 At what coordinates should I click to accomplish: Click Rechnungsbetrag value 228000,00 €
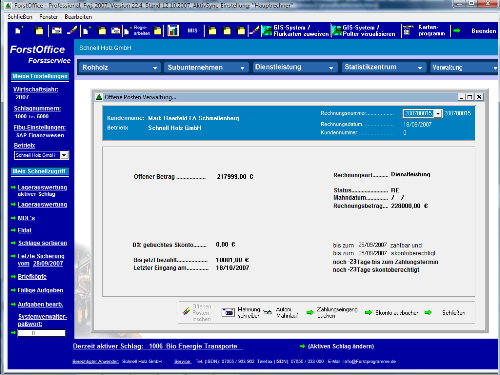pos(409,206)
